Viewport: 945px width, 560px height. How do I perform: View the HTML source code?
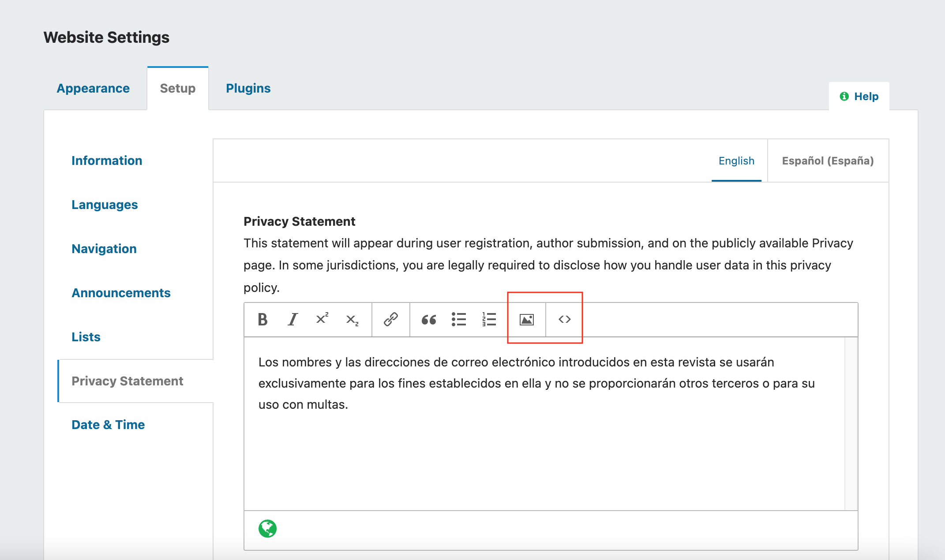point(564,320)
